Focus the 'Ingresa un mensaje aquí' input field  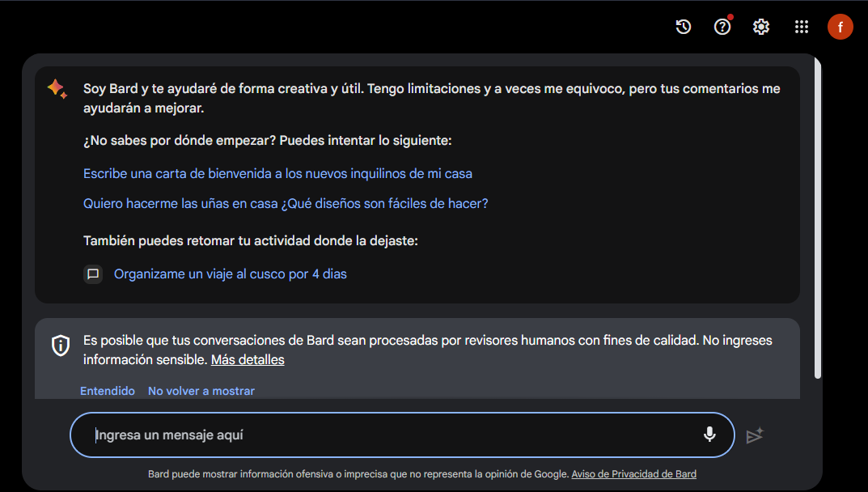tap(402, 435)
